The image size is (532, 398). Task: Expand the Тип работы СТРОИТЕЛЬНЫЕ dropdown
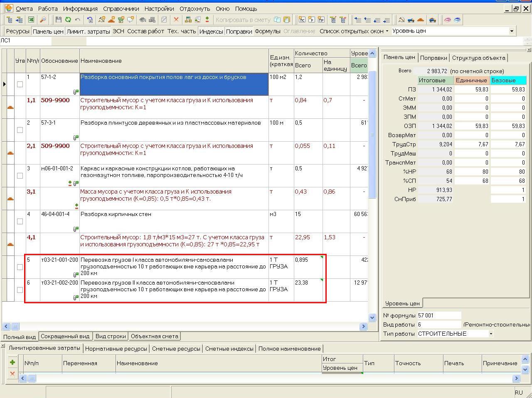point(491,334)
